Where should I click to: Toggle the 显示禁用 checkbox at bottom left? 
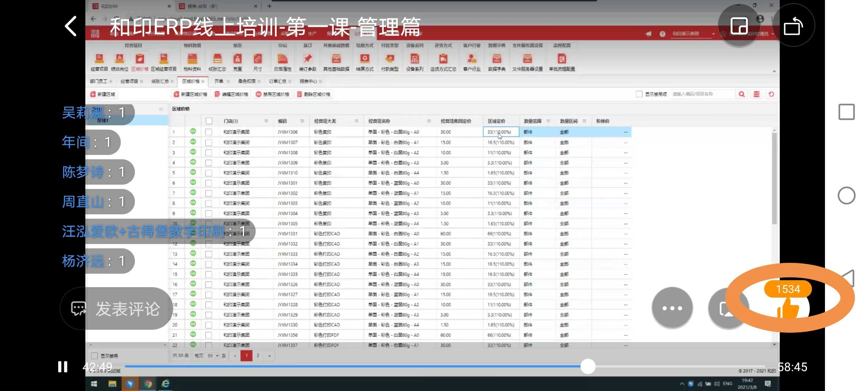94,356
